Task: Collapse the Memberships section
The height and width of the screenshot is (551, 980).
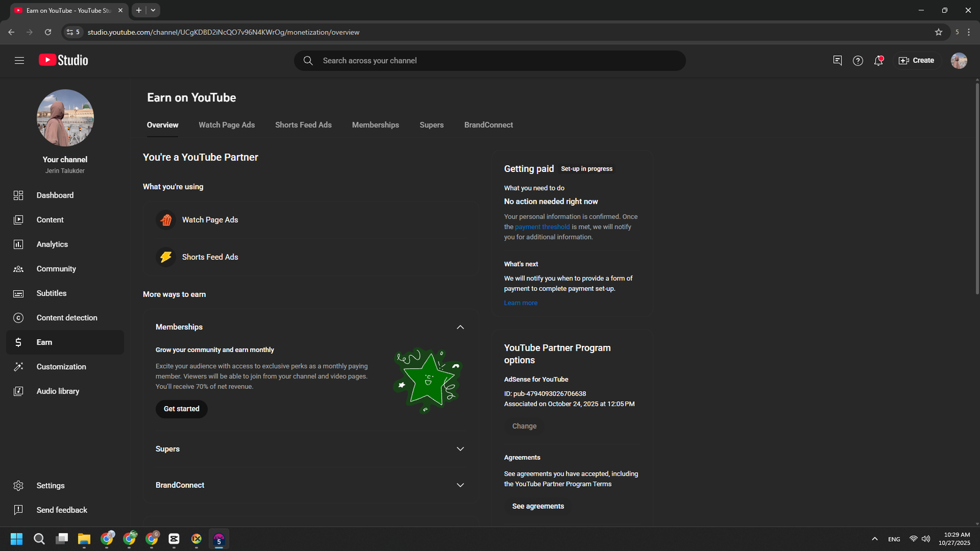Action: [x=460, y=327]
